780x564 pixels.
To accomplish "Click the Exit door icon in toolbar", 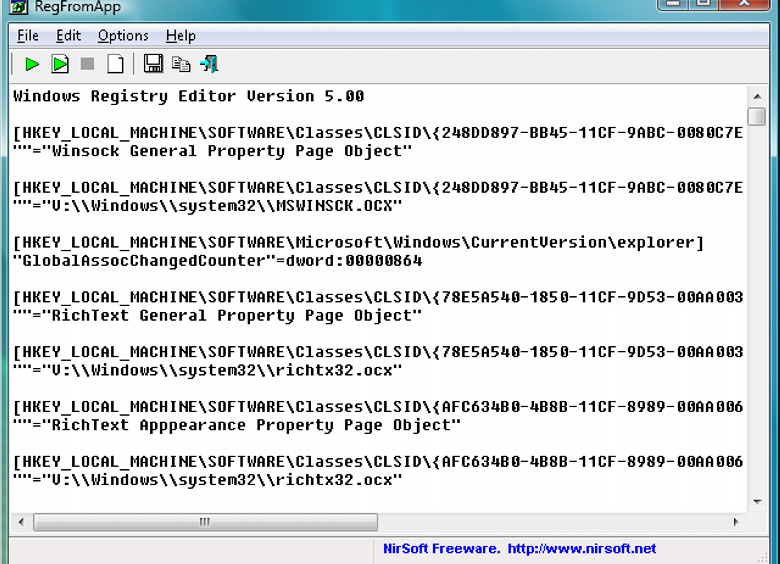I will tap(209, 64).
